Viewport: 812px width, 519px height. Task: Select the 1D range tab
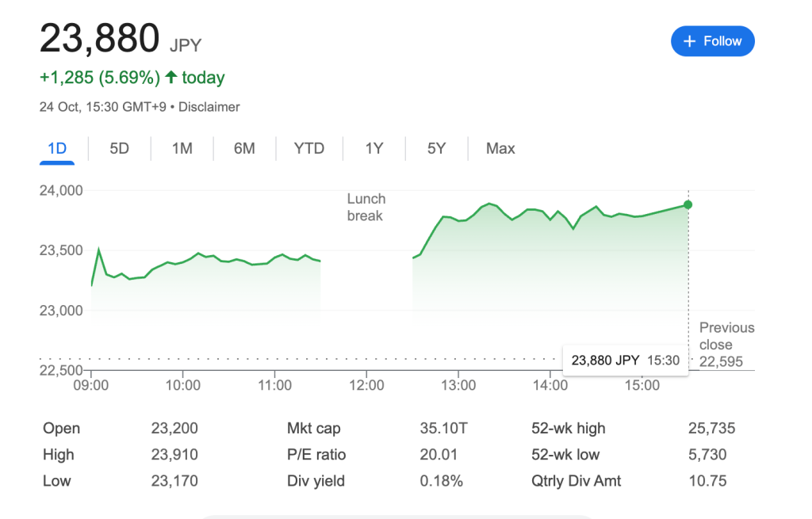click(x=57, y=149)
